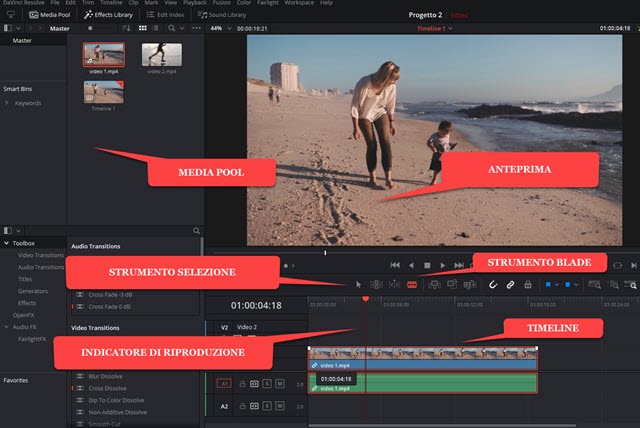Viewport: 640px width, 428px height.
Task: Open the media pool three-dots options menu
Action: (x=196, y=28)
